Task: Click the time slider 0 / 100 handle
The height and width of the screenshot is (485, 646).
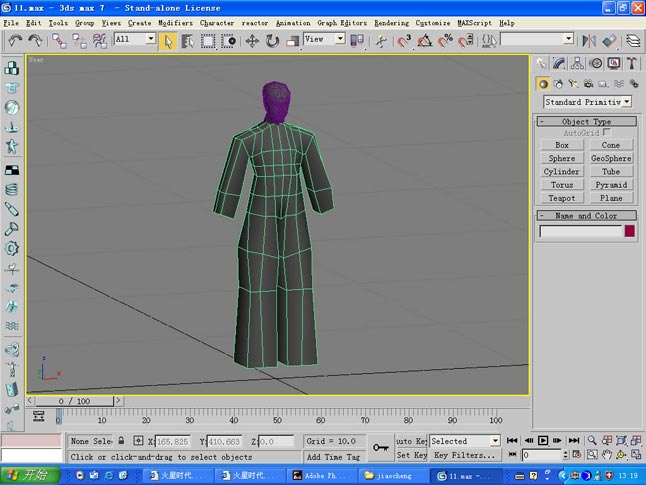Action: [74, 401]
